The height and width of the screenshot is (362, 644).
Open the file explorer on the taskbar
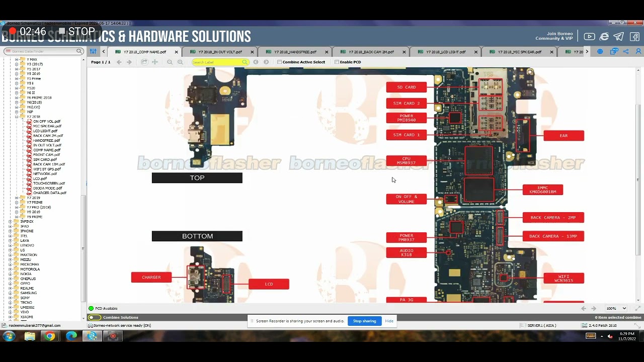pyautogui.click(x=30, y=336)
